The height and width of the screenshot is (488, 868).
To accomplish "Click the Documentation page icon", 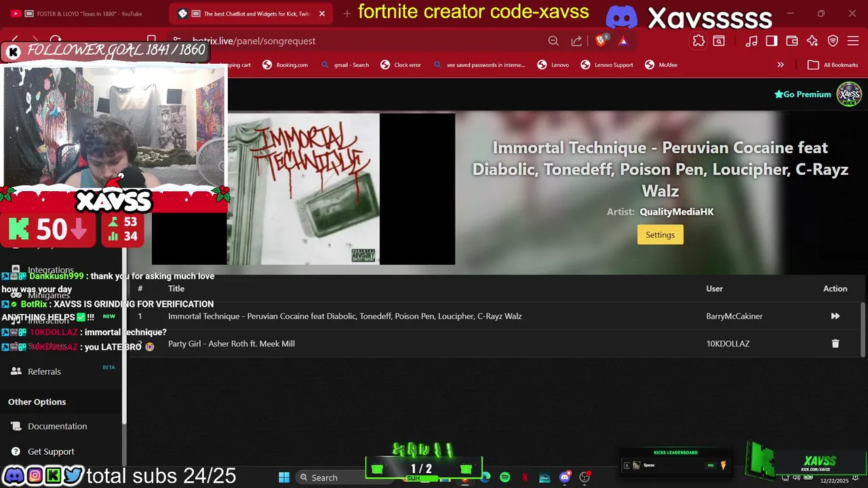I will point(16,426).
